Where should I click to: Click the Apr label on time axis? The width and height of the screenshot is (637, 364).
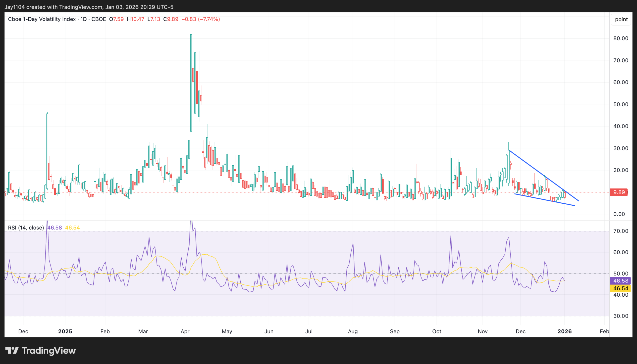tap(185, 331)
